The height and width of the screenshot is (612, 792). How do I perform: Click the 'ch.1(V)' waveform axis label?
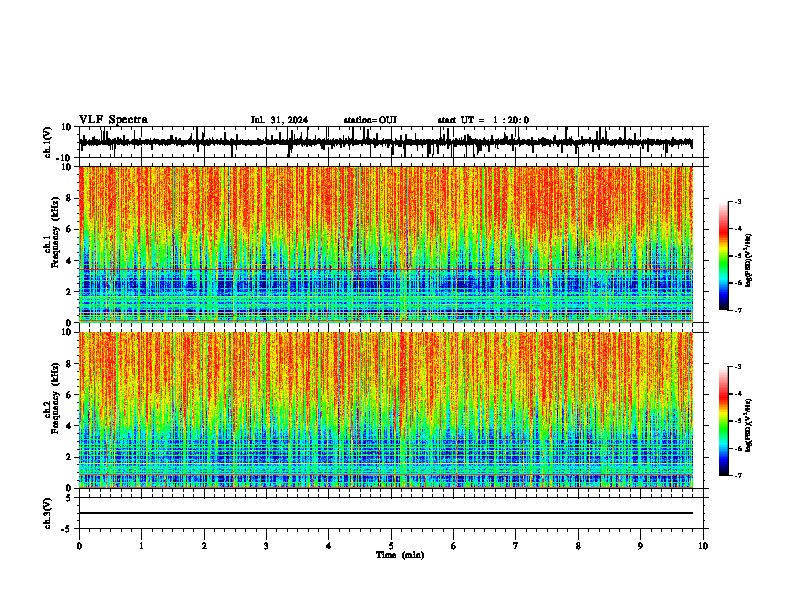[48, 142]
